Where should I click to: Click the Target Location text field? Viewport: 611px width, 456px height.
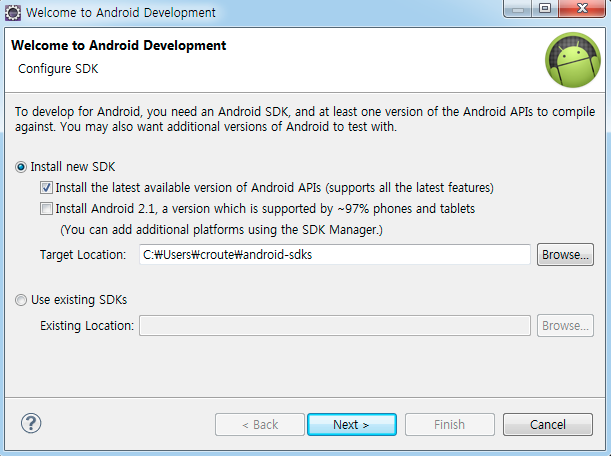(335, 255)
